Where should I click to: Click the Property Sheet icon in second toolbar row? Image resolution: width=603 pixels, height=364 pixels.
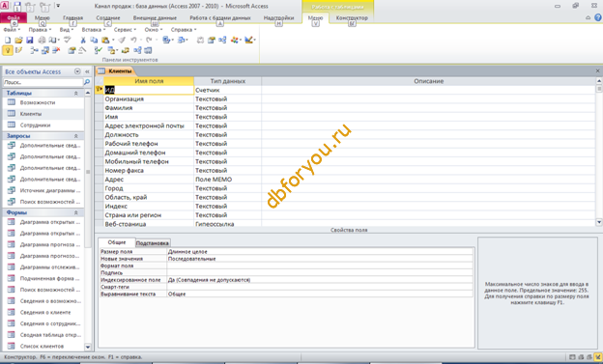click(x=72, y=50)
